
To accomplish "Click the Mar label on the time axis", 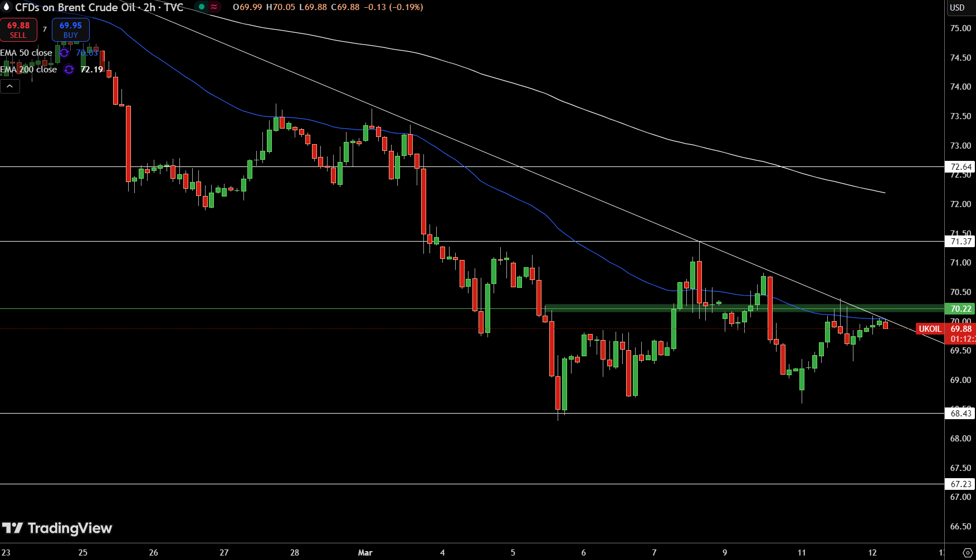I will point(365,553).
